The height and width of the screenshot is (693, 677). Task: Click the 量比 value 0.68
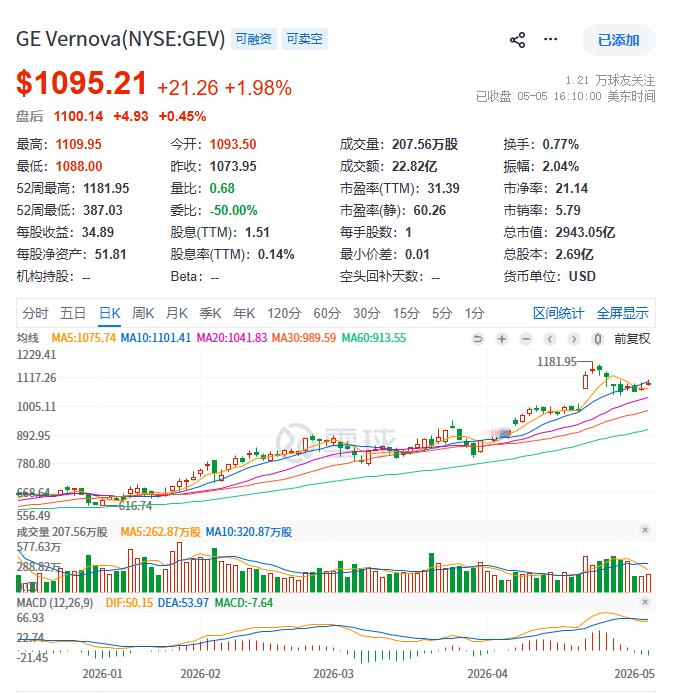click(x=222, y=189)
